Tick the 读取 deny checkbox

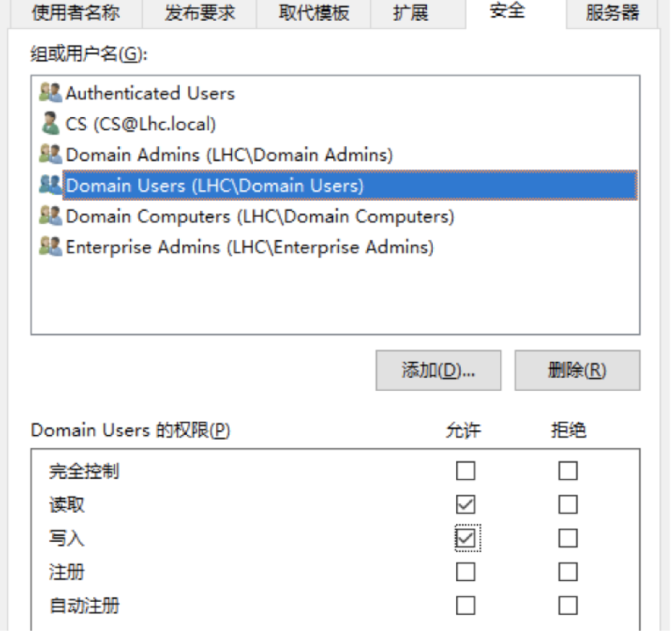point(568,505)
